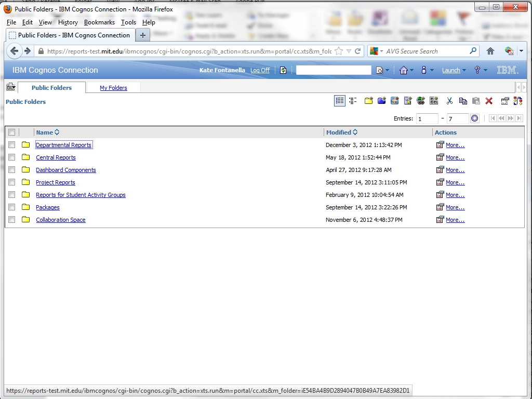Click the New Folder icon
This screenshot has height=399, width=532.
coord(368,101)
